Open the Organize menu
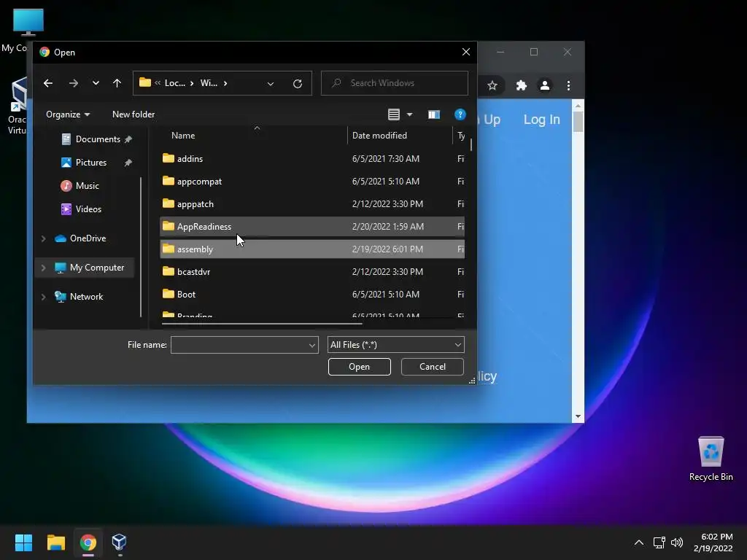747x560 pixels. pos(68,114)
